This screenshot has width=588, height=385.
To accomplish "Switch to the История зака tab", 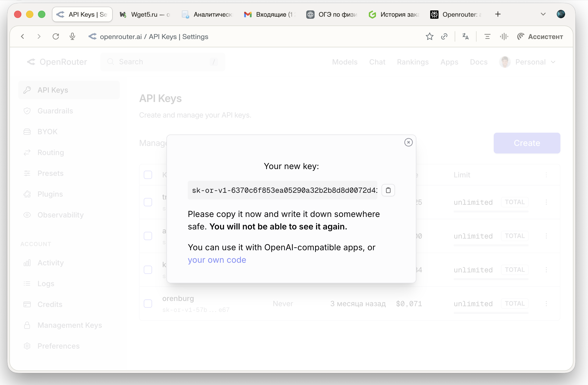I will 394,15.
